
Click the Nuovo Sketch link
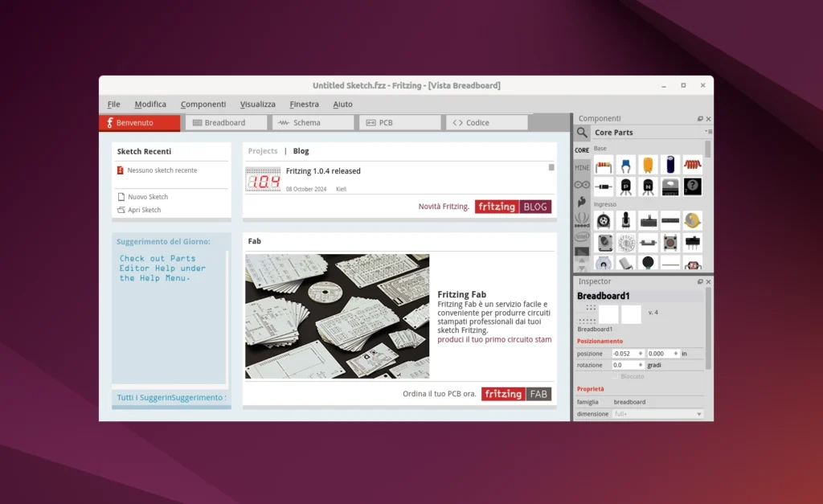pyautogui.click(x=148, y=197)
